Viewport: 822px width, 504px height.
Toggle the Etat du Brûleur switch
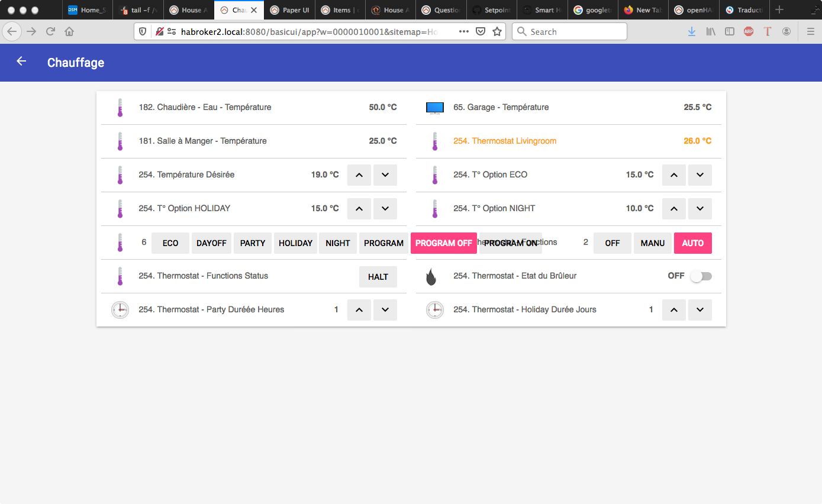click(x=701, y=276)
